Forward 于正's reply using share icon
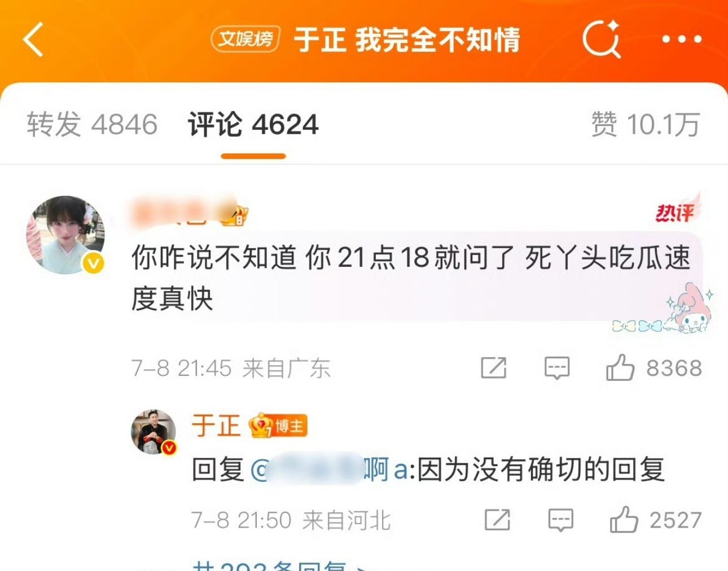Image resolution: width=728 pixels, height=571 pixels. pyautogui.click(x=497, y=520)
